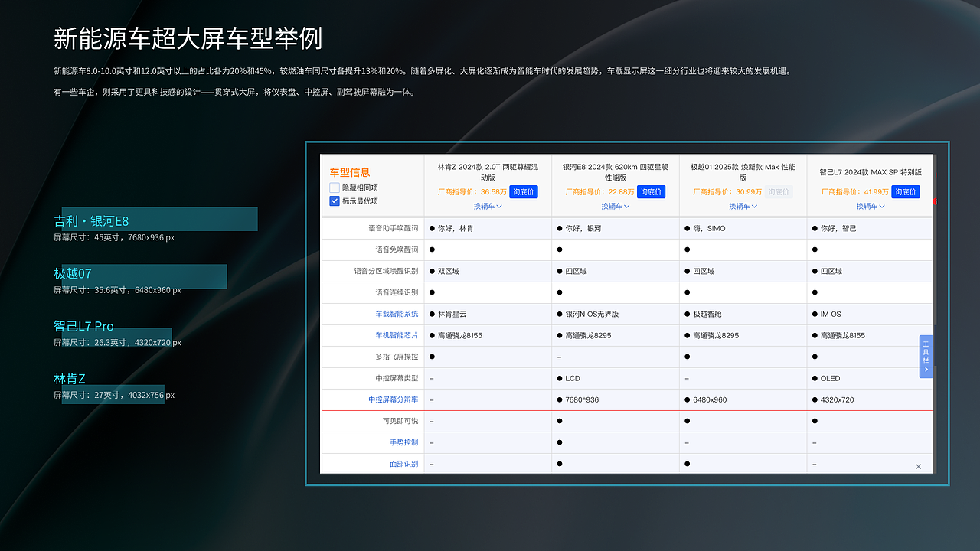
Task: Select the 林肯Z heading on the left
Action: (x=70, y=378)
